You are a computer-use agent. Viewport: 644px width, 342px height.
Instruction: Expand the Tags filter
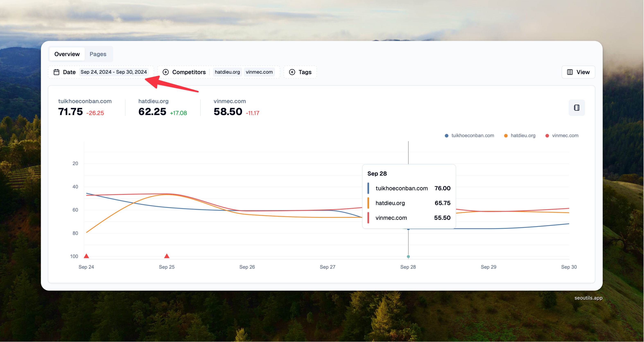click(x=305, y=72)
